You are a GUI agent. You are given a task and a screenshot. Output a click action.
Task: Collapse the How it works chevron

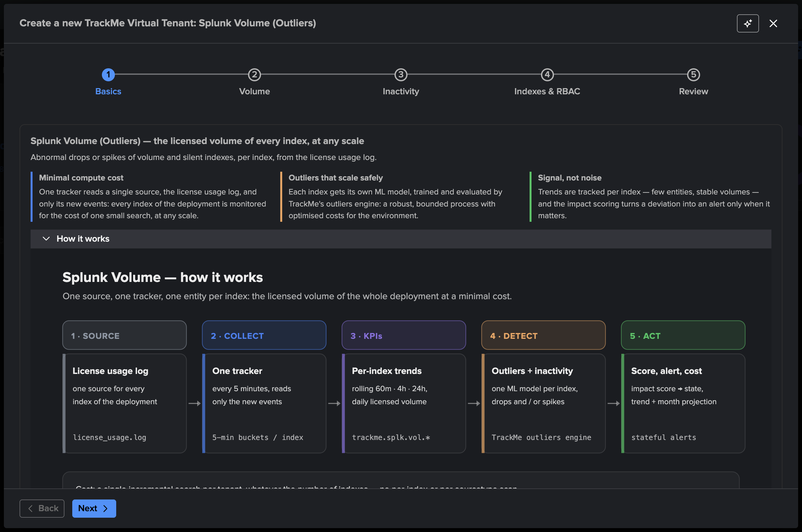tap(46, 238)
